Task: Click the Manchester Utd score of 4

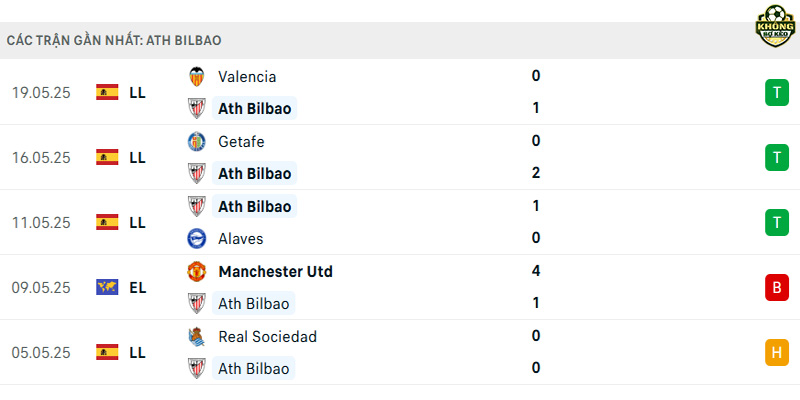Action: [536, 271]
